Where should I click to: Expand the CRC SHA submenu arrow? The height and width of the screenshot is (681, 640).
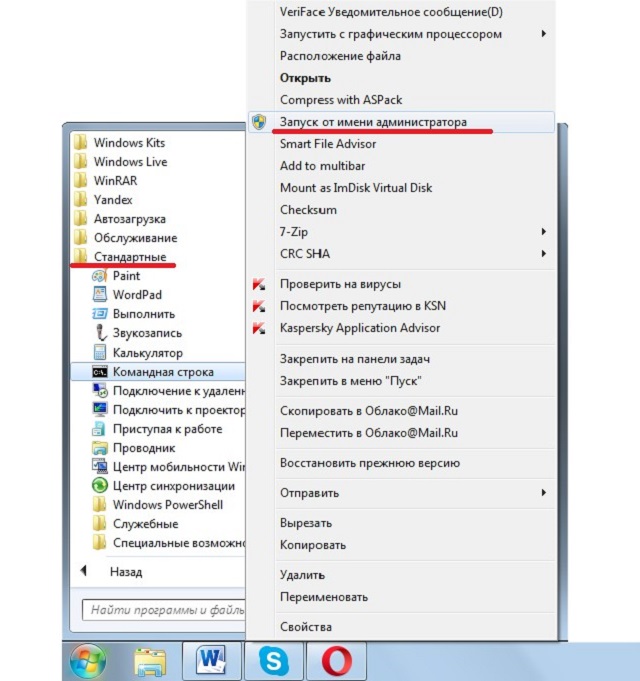click(544, 254)
